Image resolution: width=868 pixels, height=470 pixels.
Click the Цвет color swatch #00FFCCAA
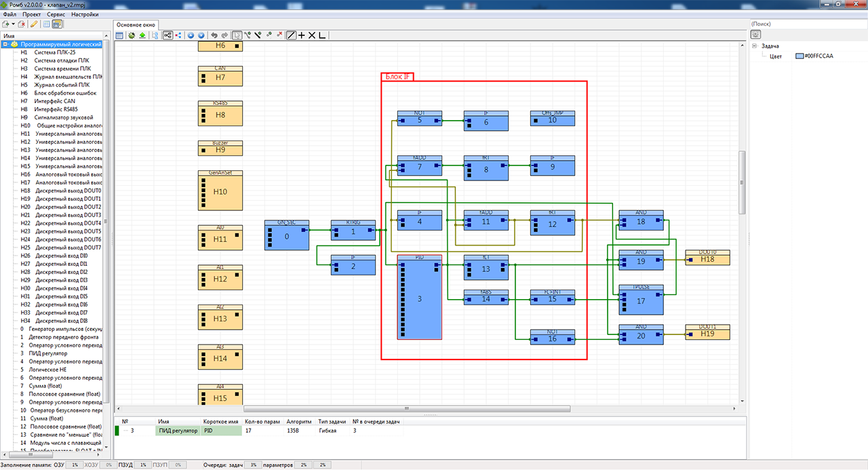[799, 56]
